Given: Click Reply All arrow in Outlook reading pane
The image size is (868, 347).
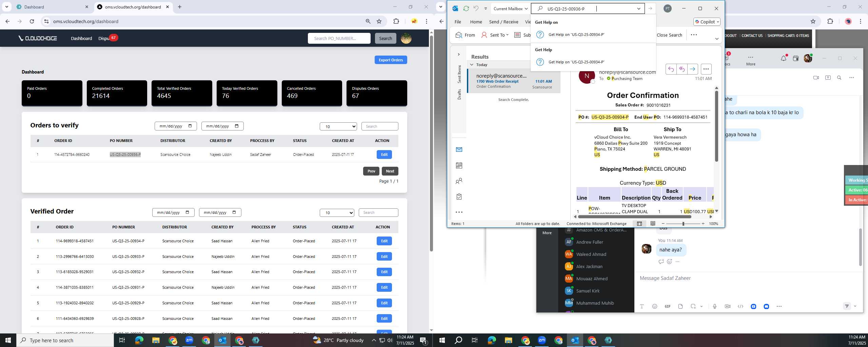Looking at the screenshot, I should [682, 69].
